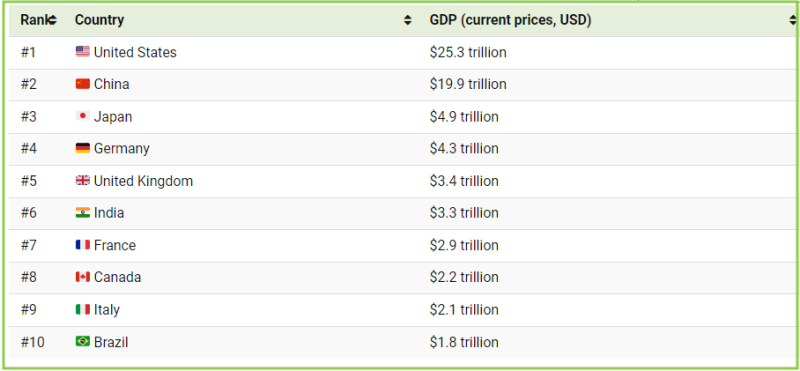Open the United Kingdom country link
The width and height of the screenshot is (800, 371).
tap(143, 181)
